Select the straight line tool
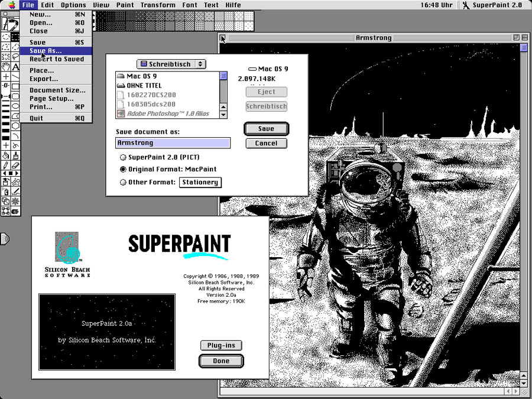This screenshot has width=532, height=399. click(15, 77)
